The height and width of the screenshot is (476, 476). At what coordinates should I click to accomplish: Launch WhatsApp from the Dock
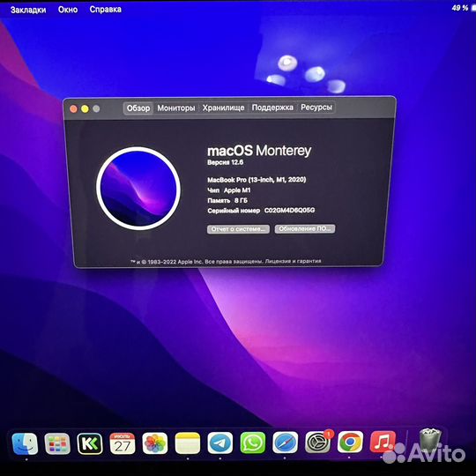(253, 443)
